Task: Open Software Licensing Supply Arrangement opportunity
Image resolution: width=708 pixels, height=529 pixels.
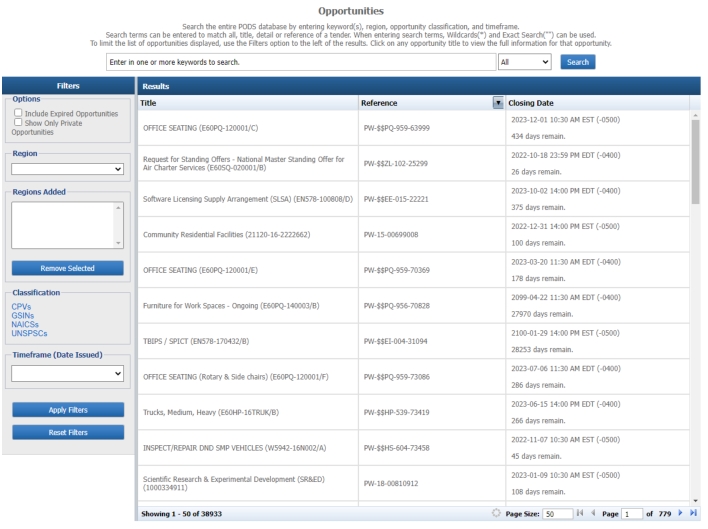Action: tap(248, 199)
